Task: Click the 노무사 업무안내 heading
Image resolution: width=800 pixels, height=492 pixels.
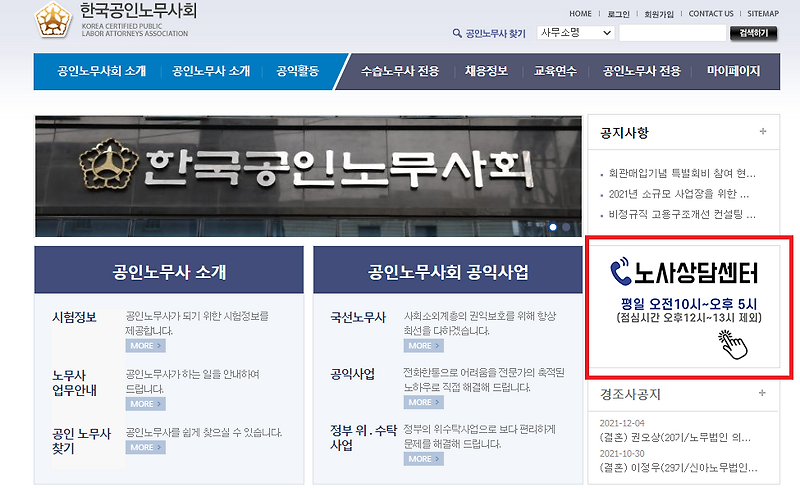Action: (x=74, y=383)
